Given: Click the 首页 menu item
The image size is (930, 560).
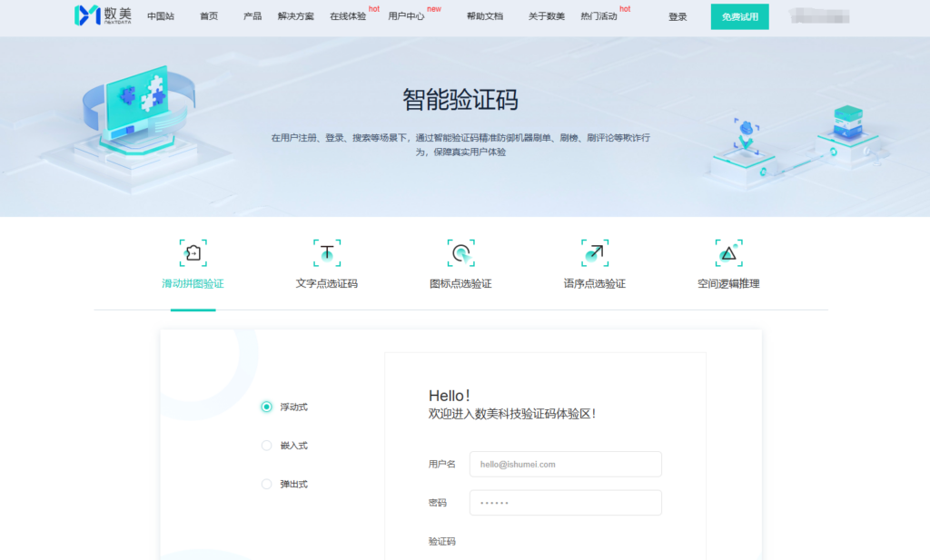Looking at the screenshot, I should (x=208, y=15).
